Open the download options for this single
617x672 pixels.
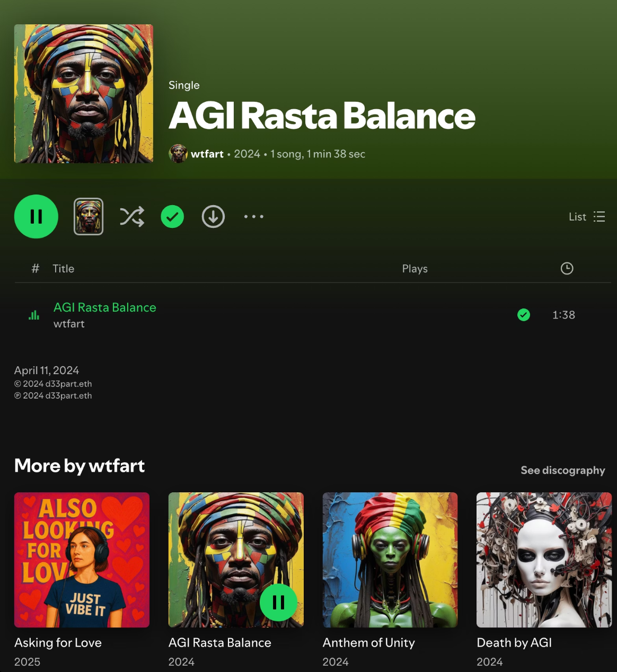pyautogui.click(x=213, y=217)
